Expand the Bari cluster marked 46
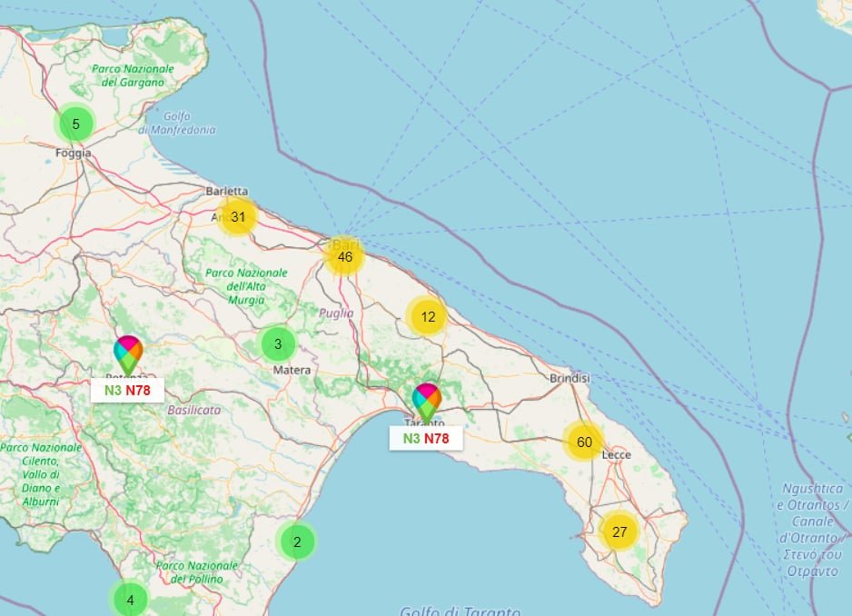852x616 pixels. [x=344, y=256]
